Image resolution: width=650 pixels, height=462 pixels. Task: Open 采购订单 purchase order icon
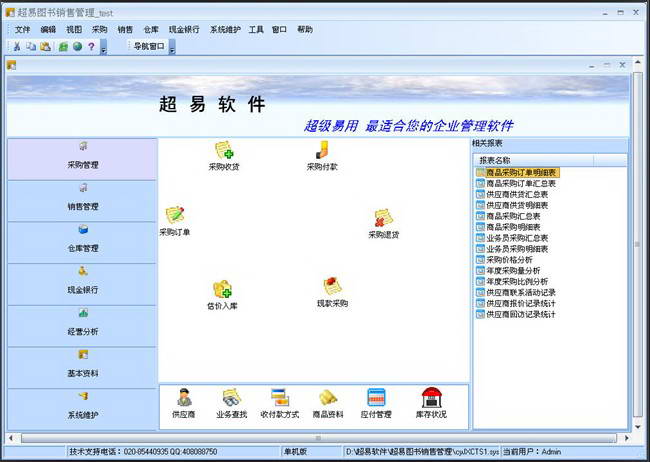(175, 221)
